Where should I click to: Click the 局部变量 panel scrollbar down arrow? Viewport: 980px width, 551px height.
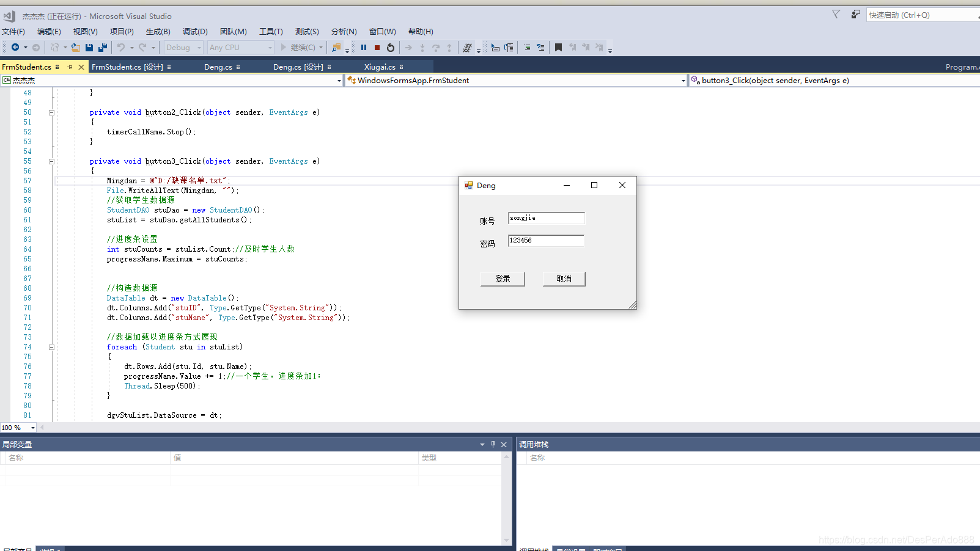pyautogui.click(x=506, y=540)
